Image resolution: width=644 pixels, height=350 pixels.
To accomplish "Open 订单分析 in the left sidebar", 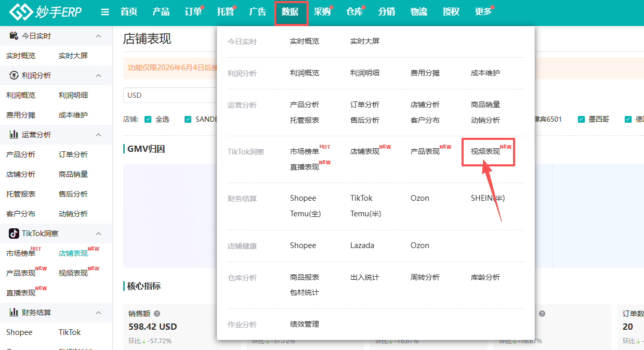I will click(73, 154).
